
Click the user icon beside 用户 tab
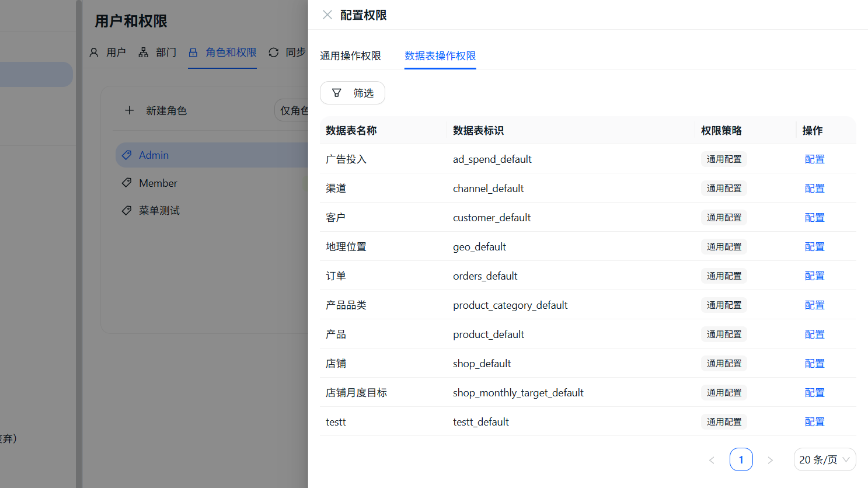[x=94, y=53]
